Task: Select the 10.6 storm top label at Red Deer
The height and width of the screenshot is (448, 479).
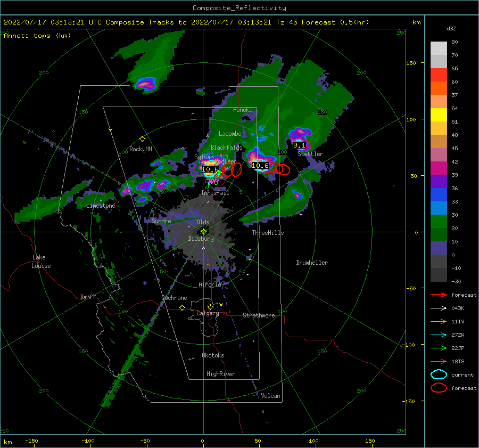Action: 210,169
